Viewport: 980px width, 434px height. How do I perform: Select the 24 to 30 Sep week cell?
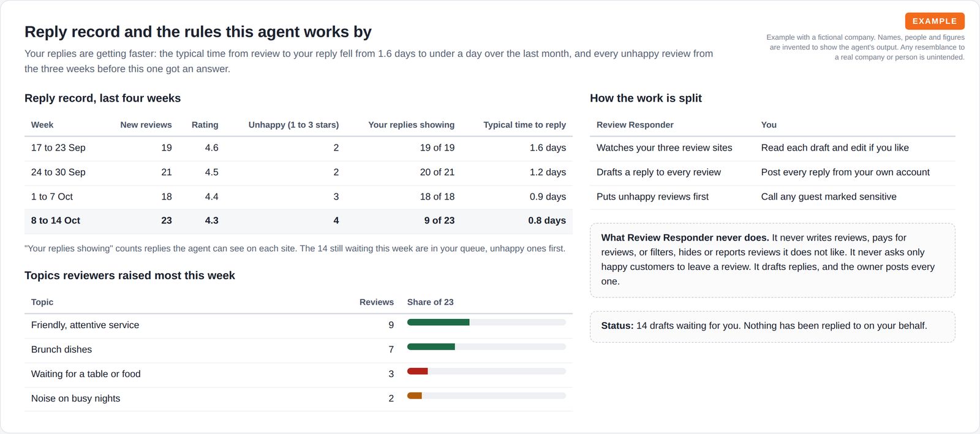[x=58, y=172]
